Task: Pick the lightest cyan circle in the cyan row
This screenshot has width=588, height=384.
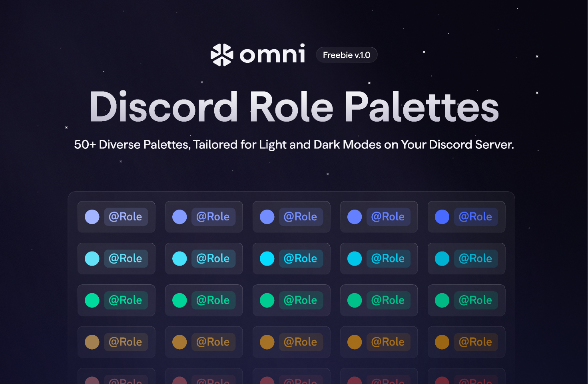Action: click(x=92, y=258)
